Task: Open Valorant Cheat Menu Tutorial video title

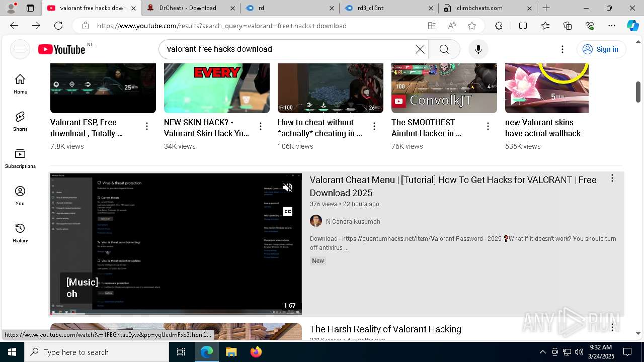Action: [453, 186]
